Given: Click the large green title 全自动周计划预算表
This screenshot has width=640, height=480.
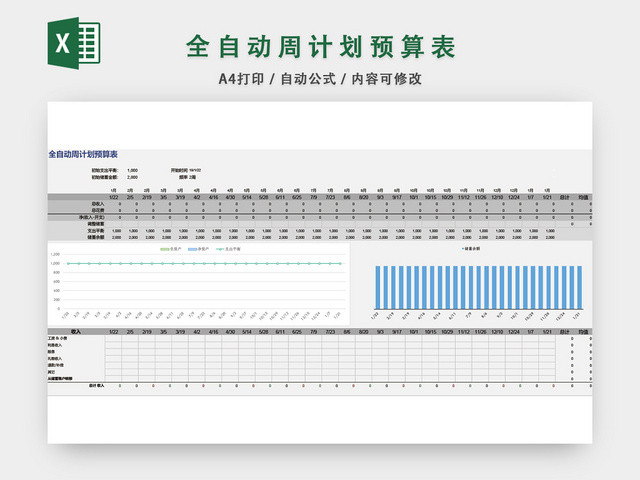Looking at the screenshot, I should 321,46.
